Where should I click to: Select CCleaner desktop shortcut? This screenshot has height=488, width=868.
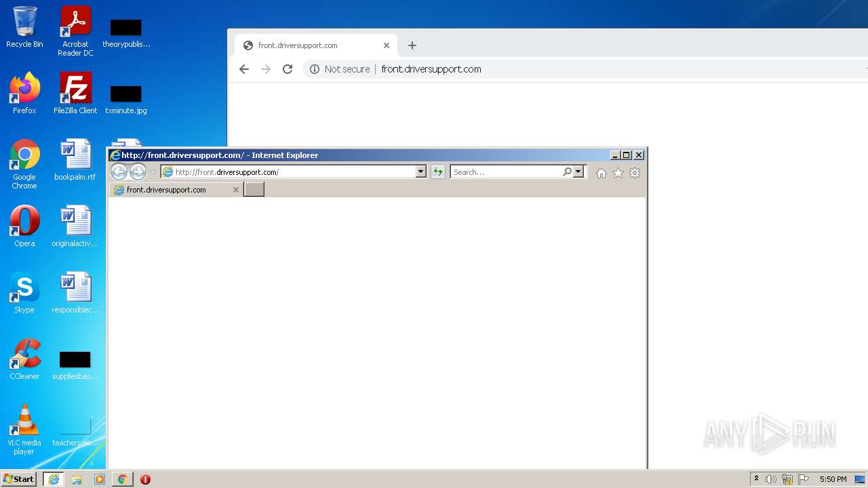point(24,359)
